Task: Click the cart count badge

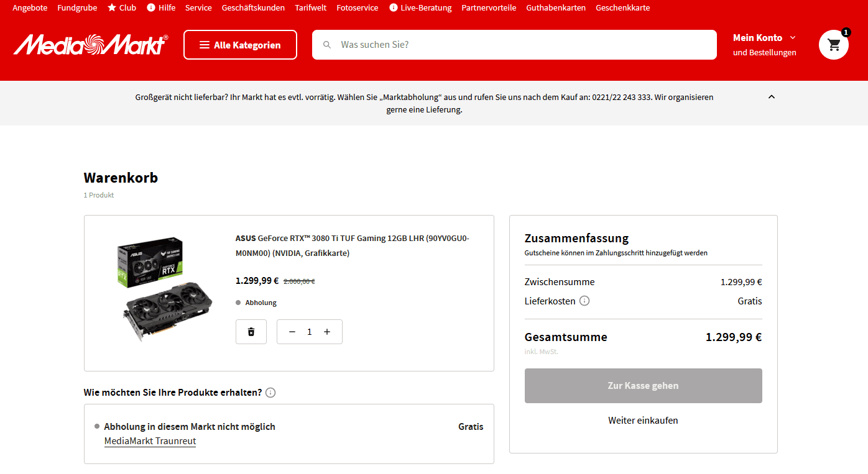Action: [846, 32]
